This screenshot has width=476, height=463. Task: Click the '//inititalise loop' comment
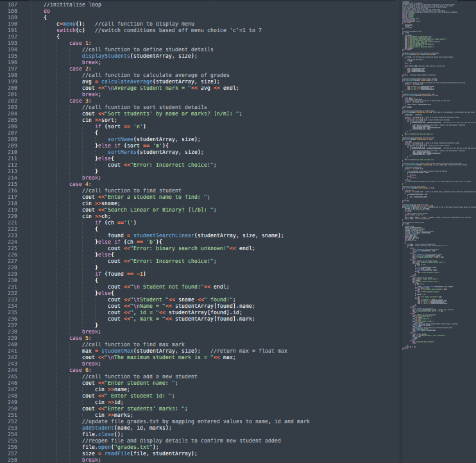(72, 4)
